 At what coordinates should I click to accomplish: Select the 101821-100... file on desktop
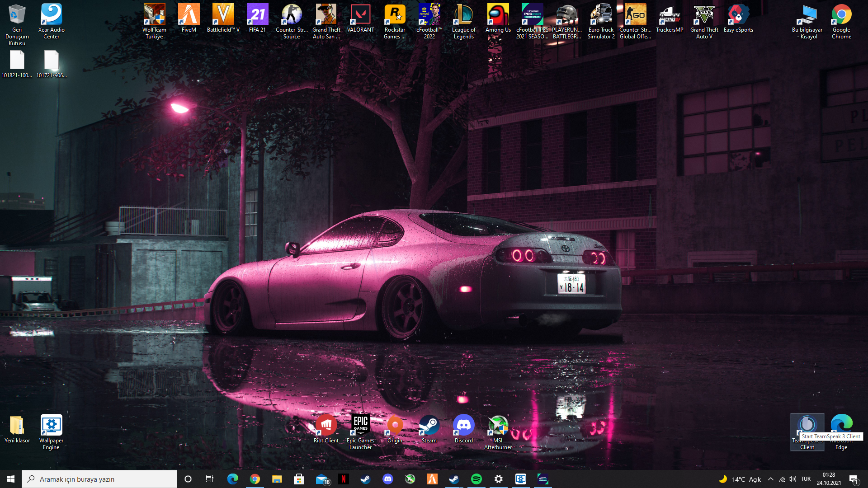[17, 64]
